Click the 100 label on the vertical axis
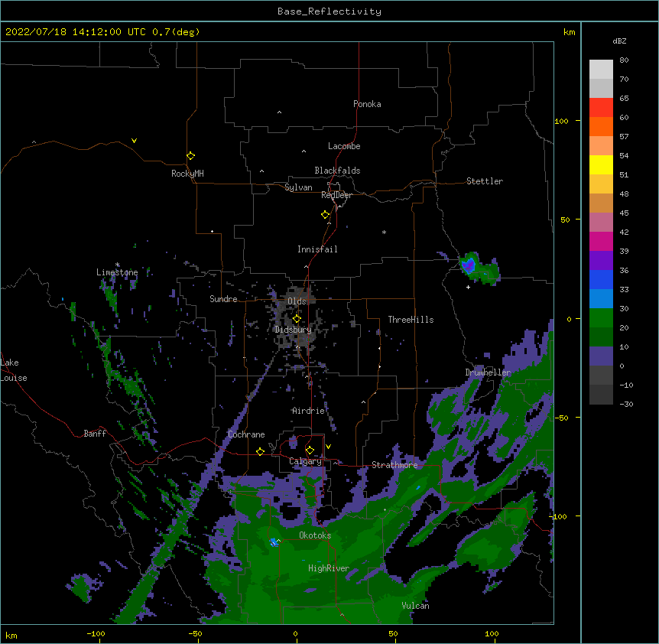This screenshot has width=659, height=644. click(561, 121)
